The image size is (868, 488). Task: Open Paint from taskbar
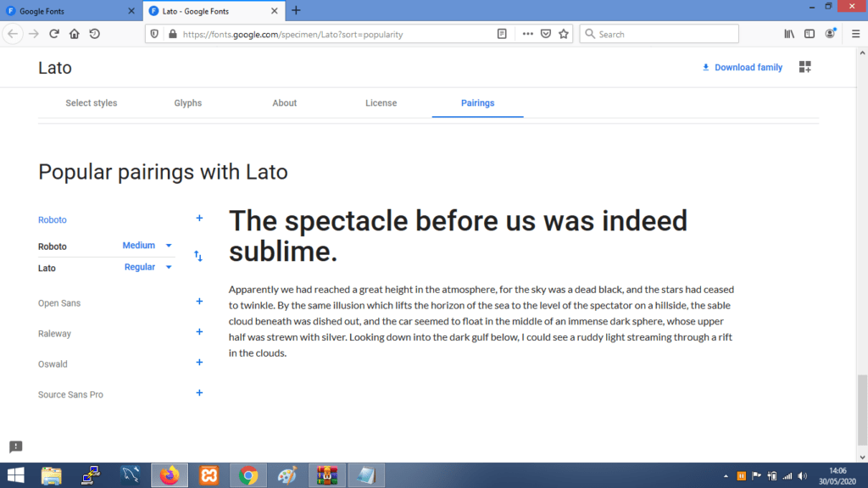pos(287,475)
